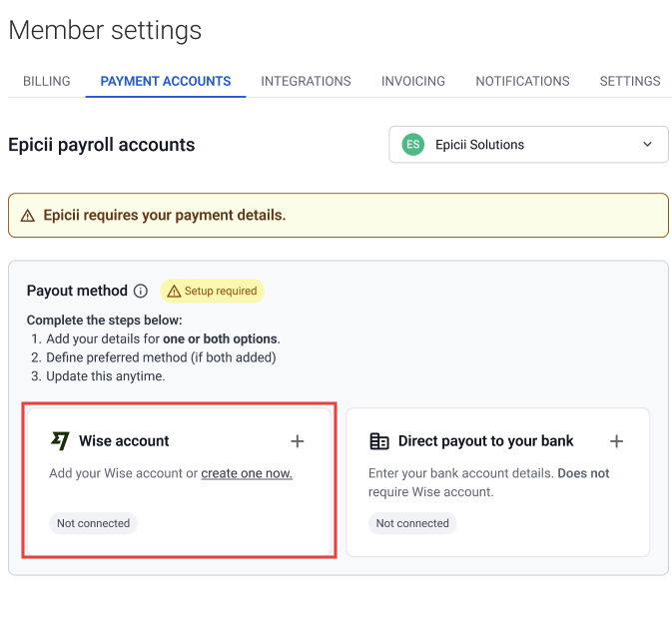This screenshot has height=634, width=672.
Task: Switch to the Settings tab
Action: tap(630, 81)
